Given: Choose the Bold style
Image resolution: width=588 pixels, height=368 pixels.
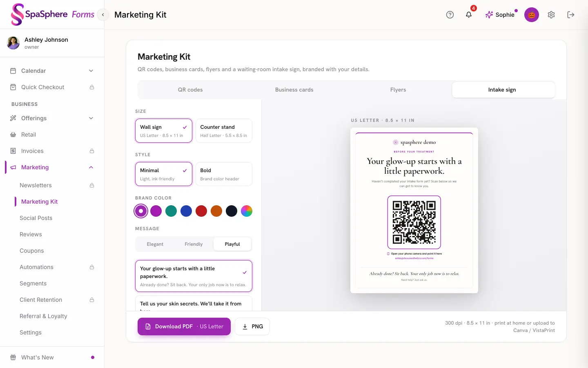Looking at the screenshot, I should click(x=224, y=174).
